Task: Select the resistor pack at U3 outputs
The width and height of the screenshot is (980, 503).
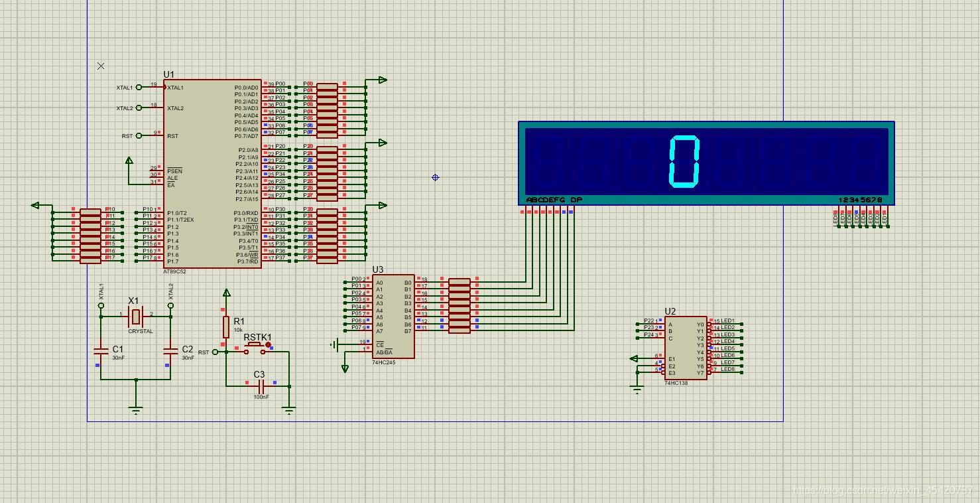Action: tap(459, 305)
